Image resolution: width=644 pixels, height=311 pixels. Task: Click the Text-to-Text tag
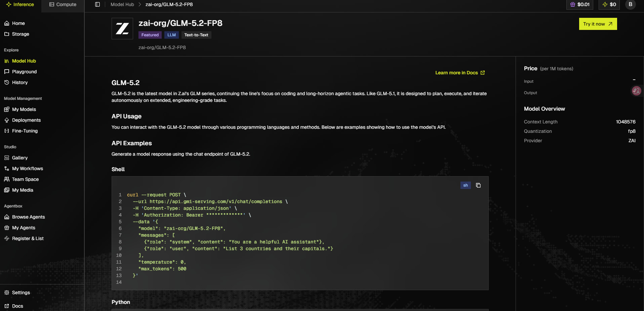[x=196, y=35]
